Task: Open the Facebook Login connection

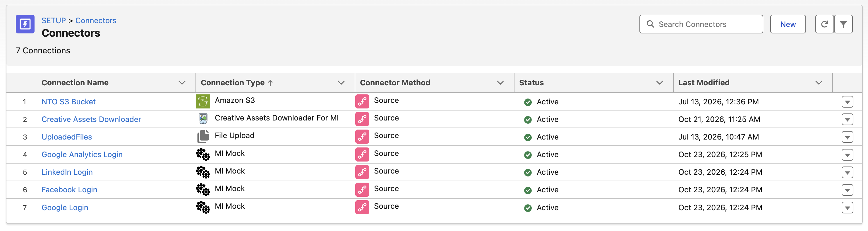Action: point(69,190)
